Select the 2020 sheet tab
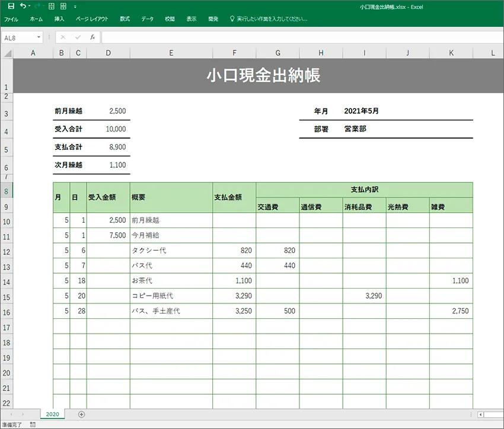The image size is (504, 429). tap(52, 414)
